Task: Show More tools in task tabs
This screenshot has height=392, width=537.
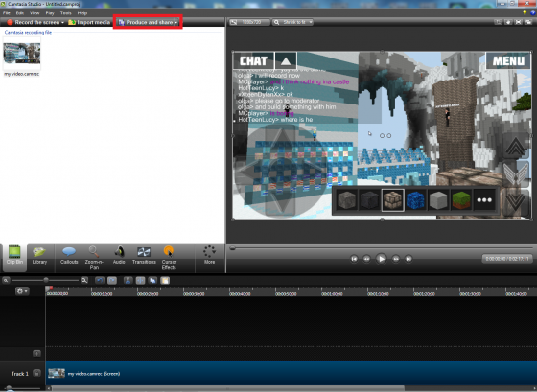Action: coord(209,255)
